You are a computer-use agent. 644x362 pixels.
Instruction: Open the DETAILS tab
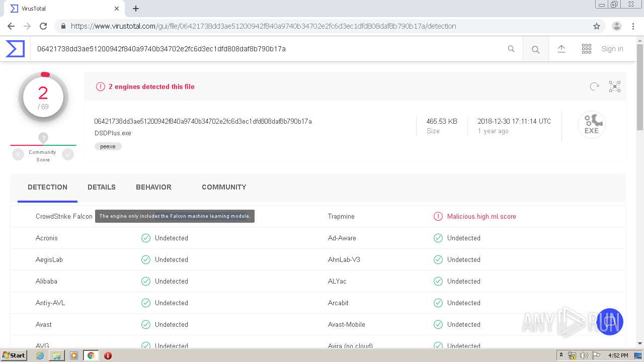coord(102,187)
